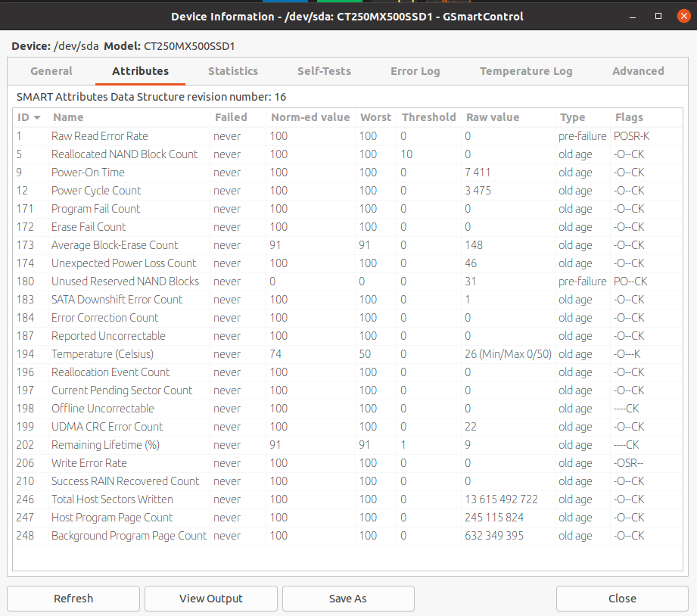Select the Temperature (Celsius) attribute row
The image size is (697, 616).
click(102, 354)
